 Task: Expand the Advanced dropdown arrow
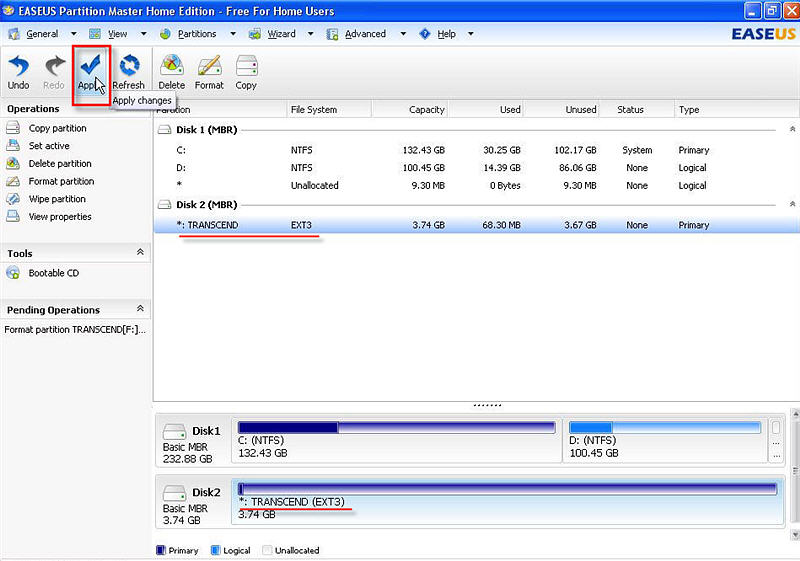pos(403,34)
